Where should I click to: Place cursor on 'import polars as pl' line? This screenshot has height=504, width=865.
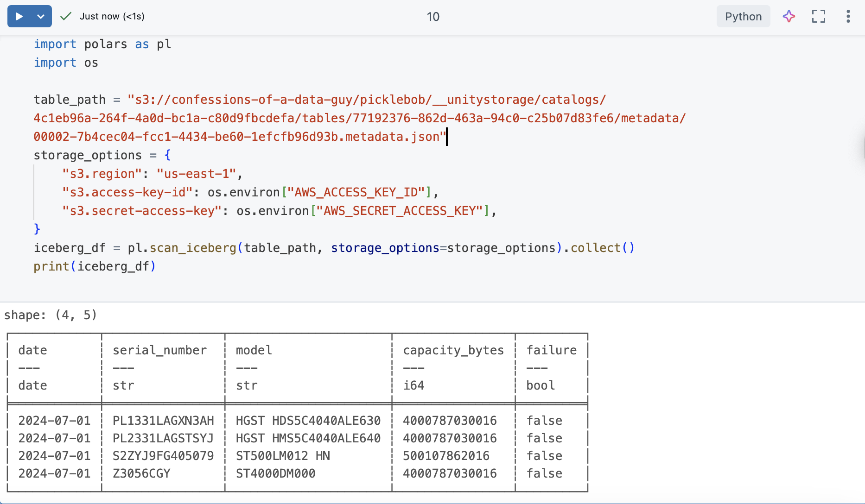pyautogui.click(x=102, y=44)
